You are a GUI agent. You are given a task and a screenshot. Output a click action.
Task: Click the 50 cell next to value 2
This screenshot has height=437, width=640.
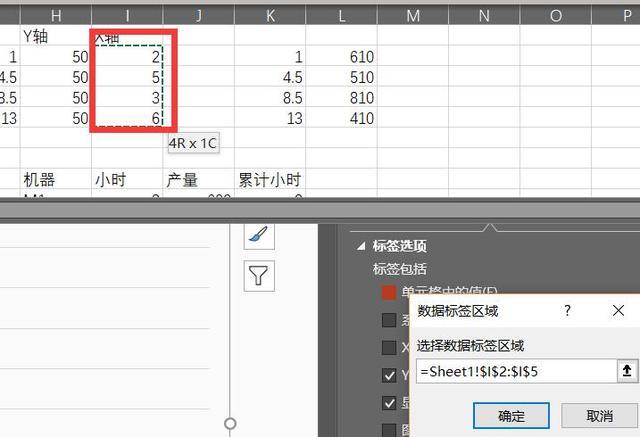click(x=56, y=56)
